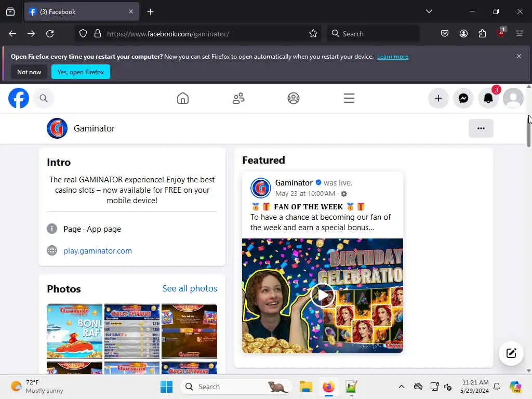The image size is (532, 399).
Task: Click the Windows notification bell icon
Action: coord(497,387)
